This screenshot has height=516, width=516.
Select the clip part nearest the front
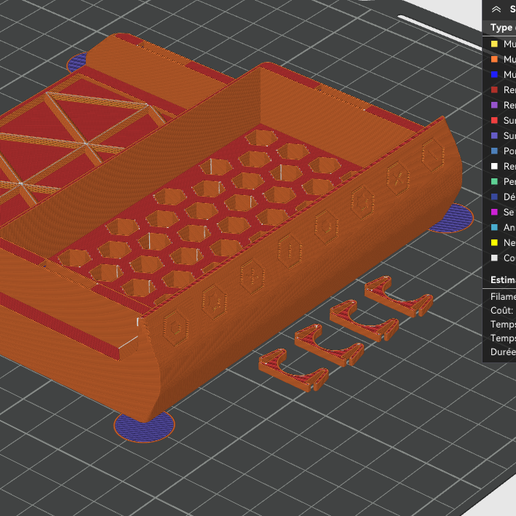click(x=293, y=370)
